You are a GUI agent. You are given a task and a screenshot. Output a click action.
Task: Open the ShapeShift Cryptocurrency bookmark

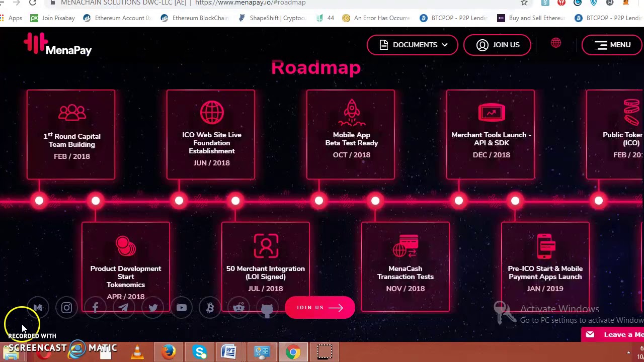(272, 18)
